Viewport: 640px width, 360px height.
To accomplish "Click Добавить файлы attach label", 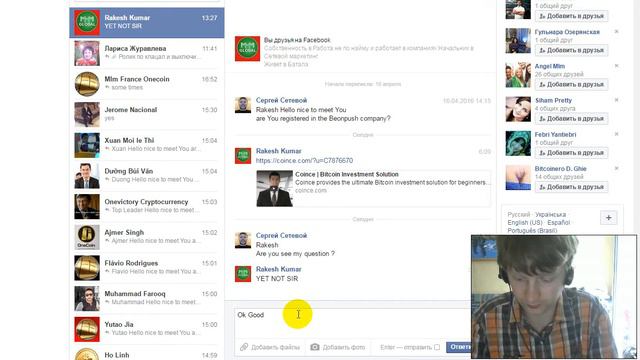I will tap(276, 347).
